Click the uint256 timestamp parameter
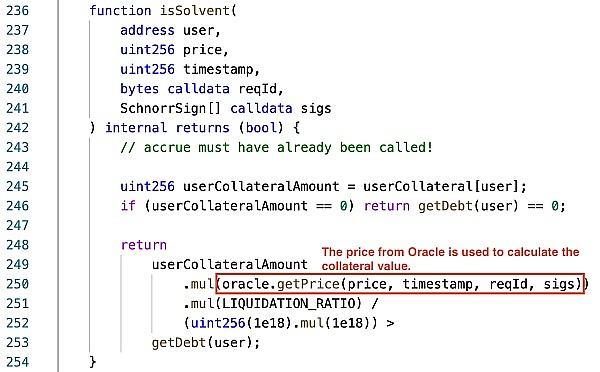 (x=190, y=69)
